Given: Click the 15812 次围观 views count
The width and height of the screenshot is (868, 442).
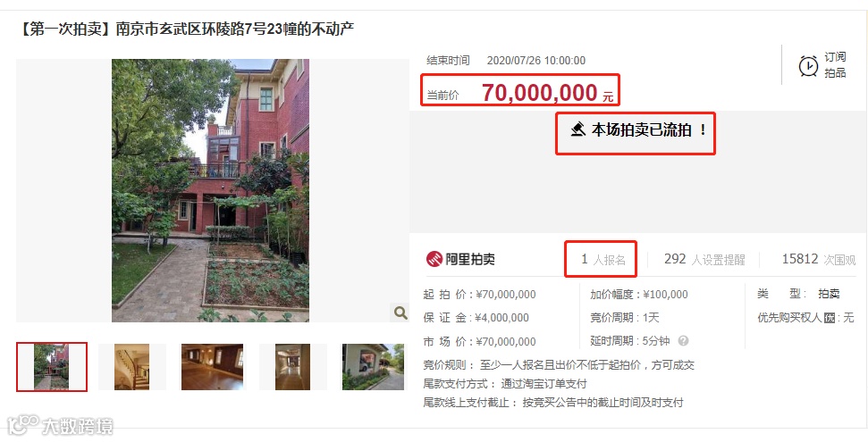Looking at the screenshot, I should click(819, 260).
